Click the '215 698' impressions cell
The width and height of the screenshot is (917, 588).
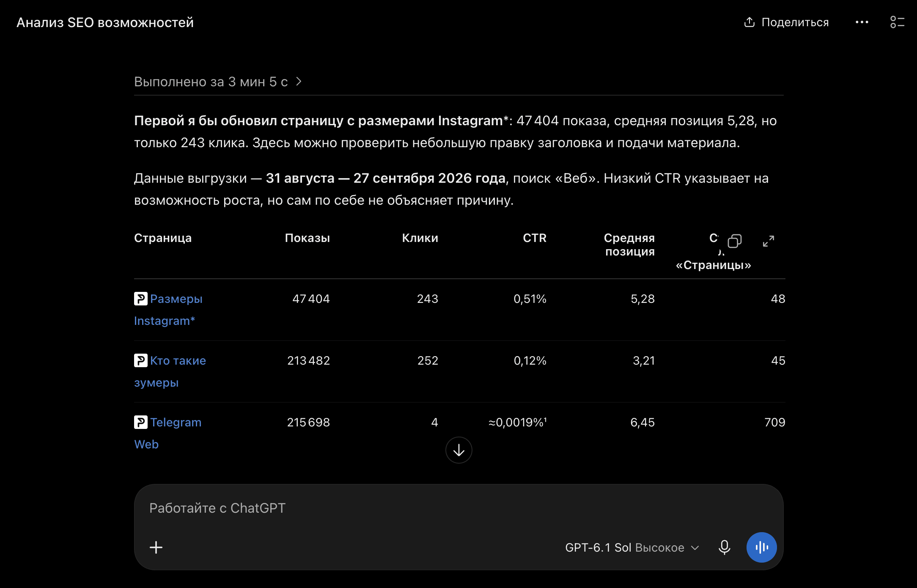coord(308,422)
